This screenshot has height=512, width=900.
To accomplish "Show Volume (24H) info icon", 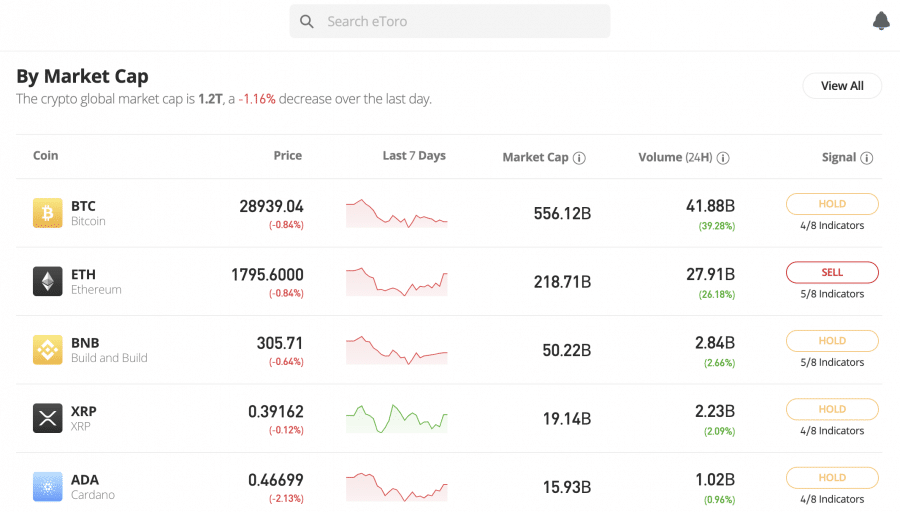I will click(x=723, y=158).
